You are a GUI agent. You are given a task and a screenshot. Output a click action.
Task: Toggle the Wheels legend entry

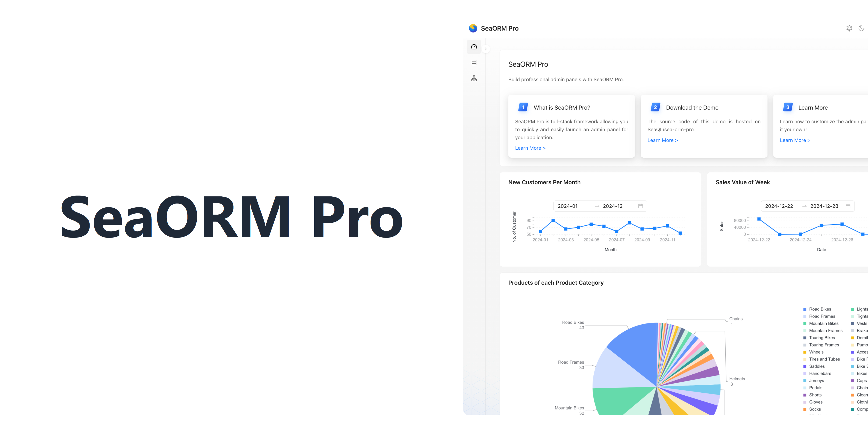816,352
